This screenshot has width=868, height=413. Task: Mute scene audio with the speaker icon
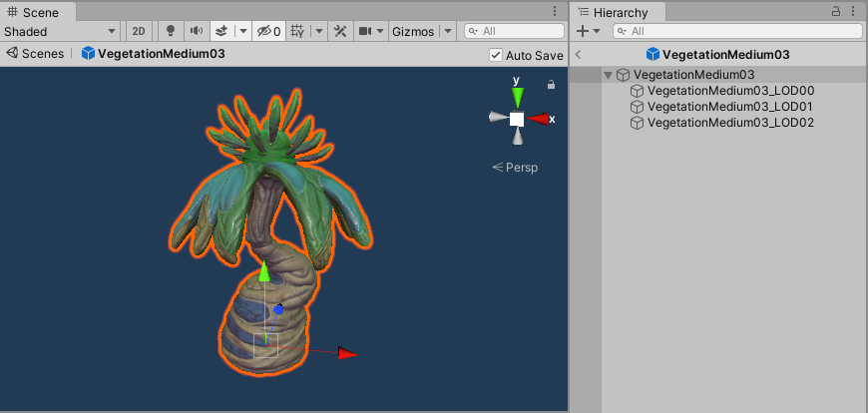[x=196, y=31]
